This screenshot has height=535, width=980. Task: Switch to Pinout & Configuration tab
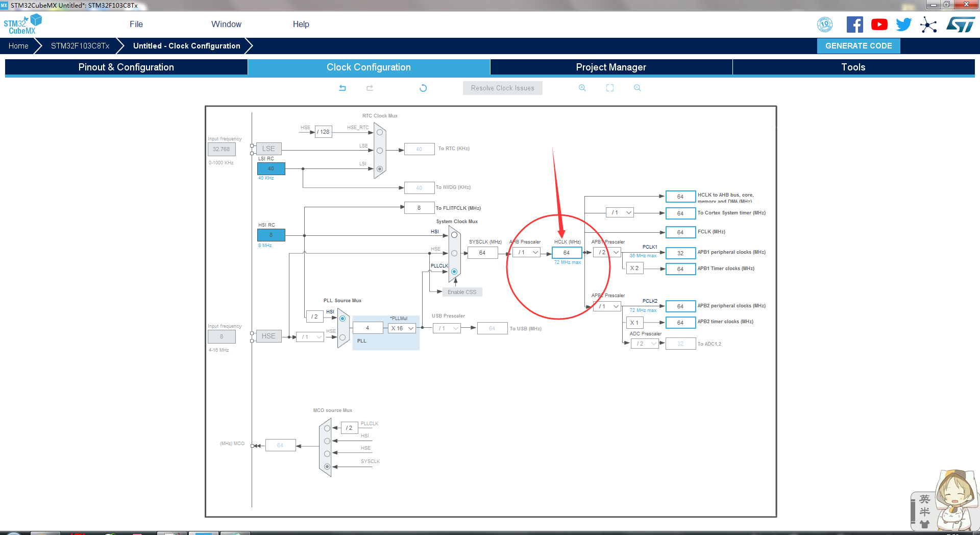(126, 67)
